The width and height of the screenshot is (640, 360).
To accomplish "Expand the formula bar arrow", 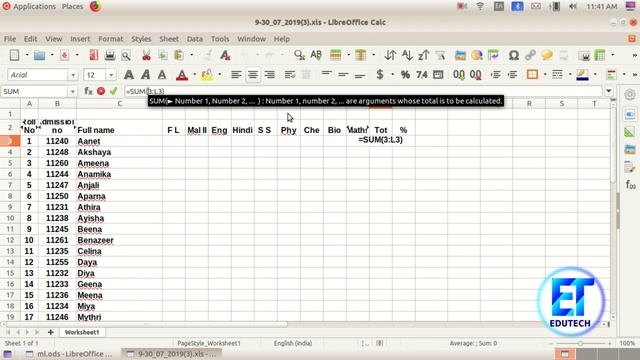I will (x=609, y=91).
